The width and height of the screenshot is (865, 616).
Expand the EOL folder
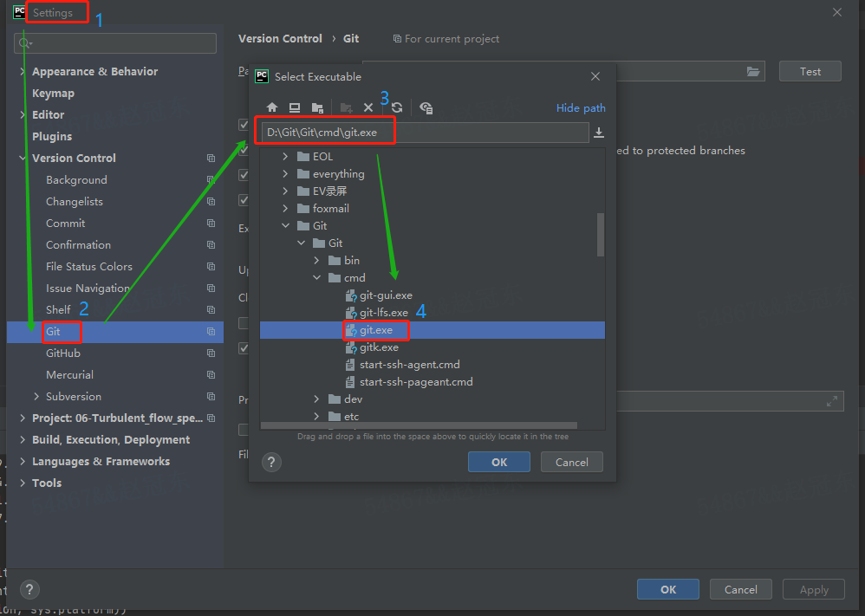[285, 157]
